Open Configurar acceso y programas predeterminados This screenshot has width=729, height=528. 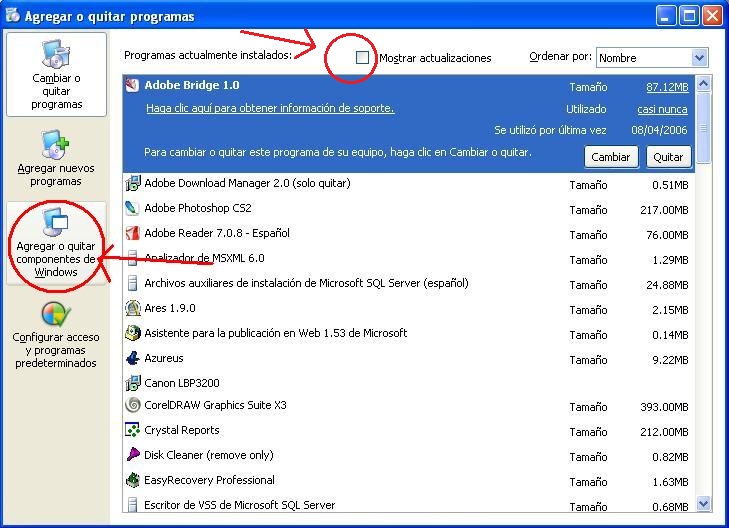click(56, 336)
